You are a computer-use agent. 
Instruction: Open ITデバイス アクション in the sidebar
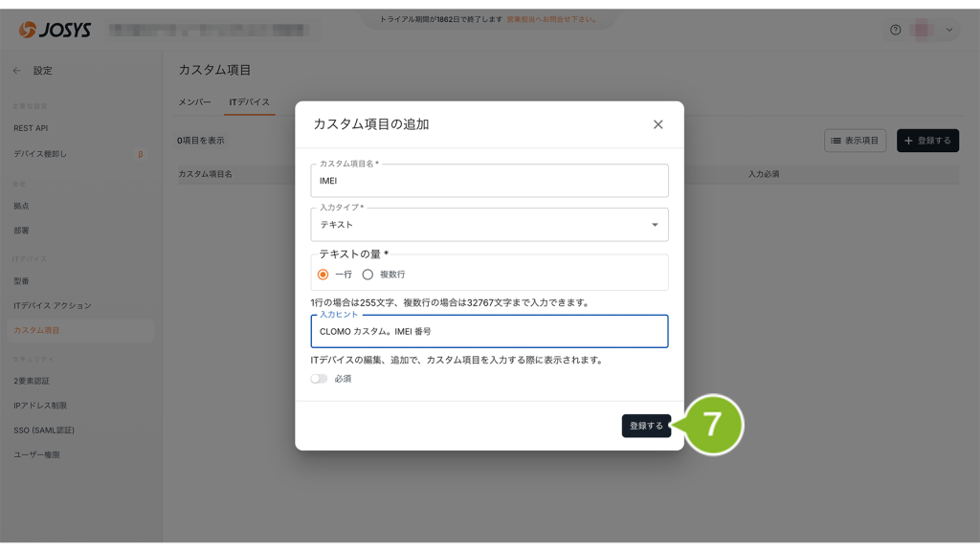53,306
